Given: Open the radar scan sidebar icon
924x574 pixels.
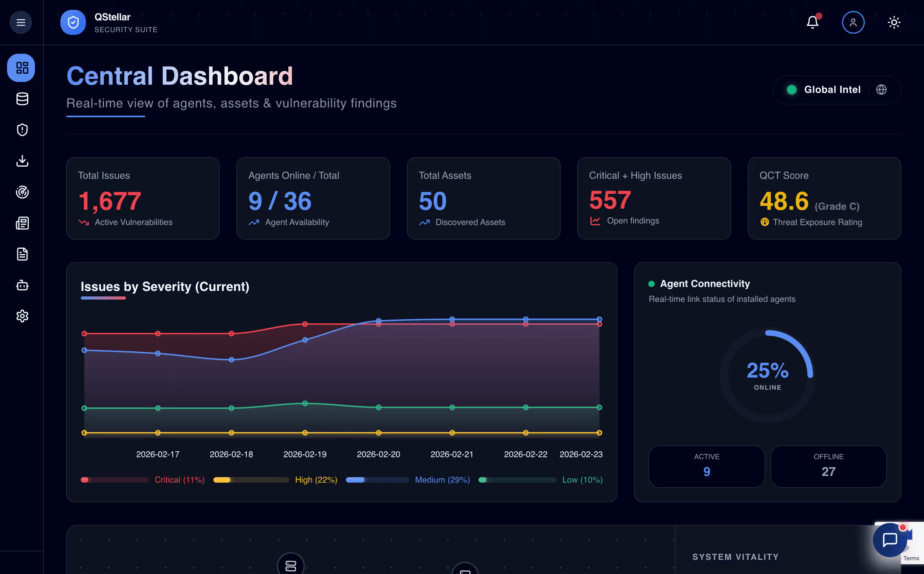Looking at the screenshot, I should coord(22,192).
